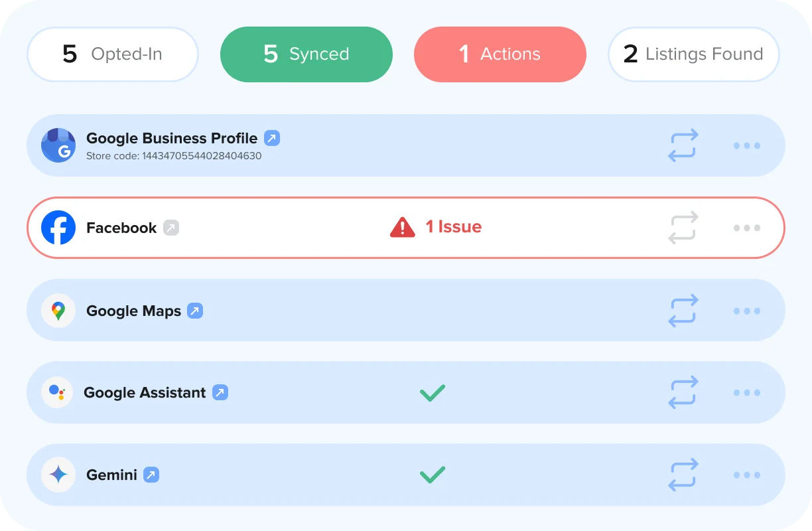Switch to the 1 Actions filter

500,54
